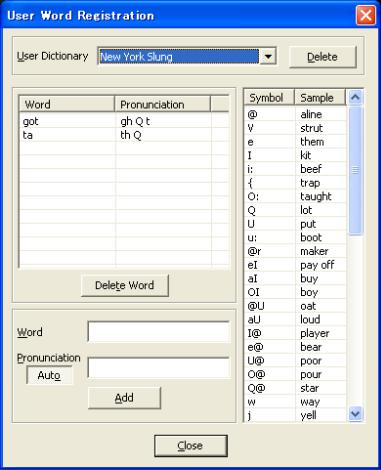381x470 pixels.
Task: Click the Word text input field
Action: [x=159, y=332]
